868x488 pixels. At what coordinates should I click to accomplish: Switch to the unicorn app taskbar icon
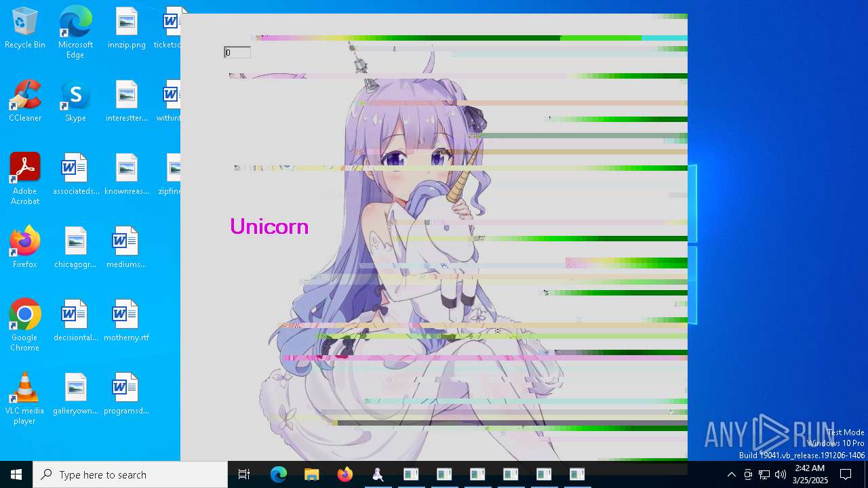click(x=378, y=474)
